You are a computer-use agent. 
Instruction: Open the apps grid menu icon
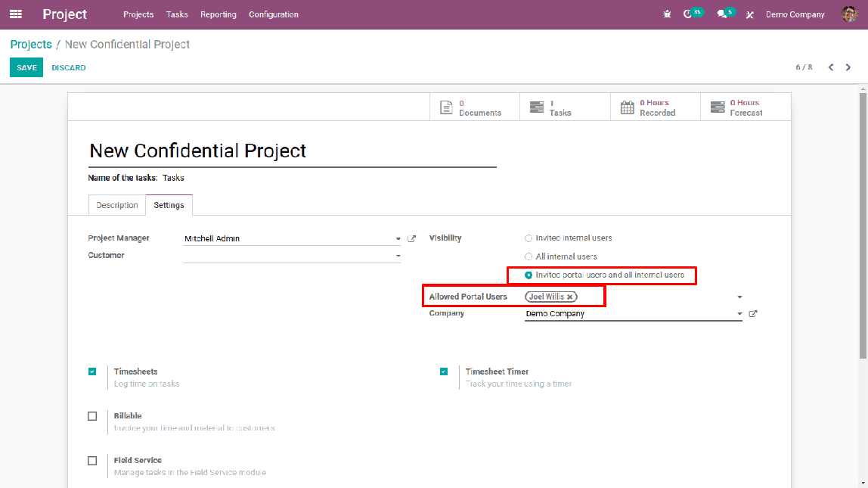coord(16,14)
